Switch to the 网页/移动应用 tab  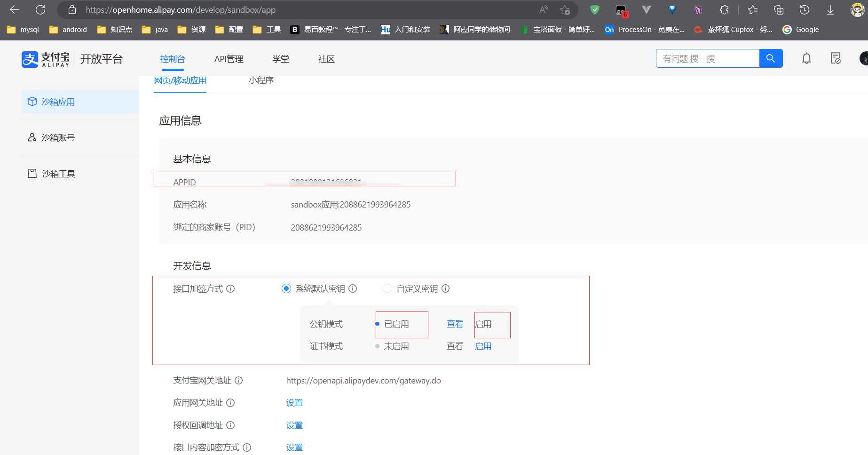(180, 80)
